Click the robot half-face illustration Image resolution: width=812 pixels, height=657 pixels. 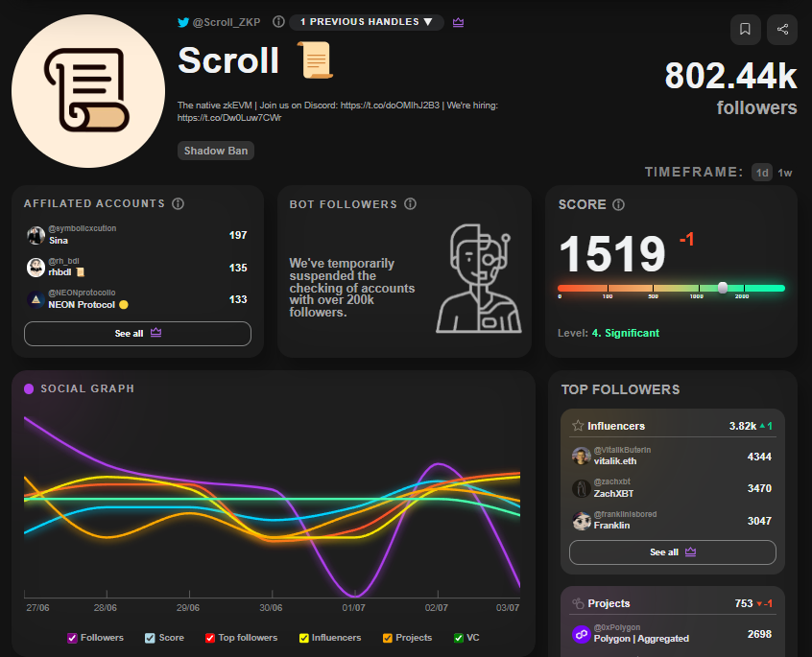click(479, 278)
